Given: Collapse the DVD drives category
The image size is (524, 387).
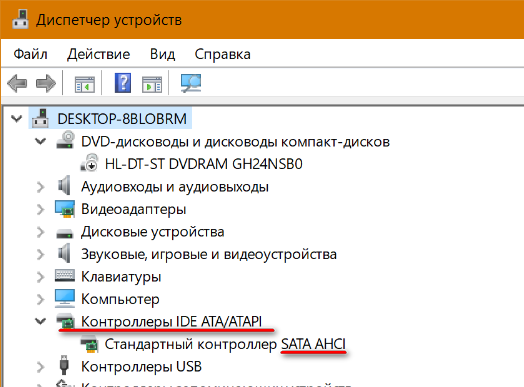Looking at the screenshot, I should 40,141.
